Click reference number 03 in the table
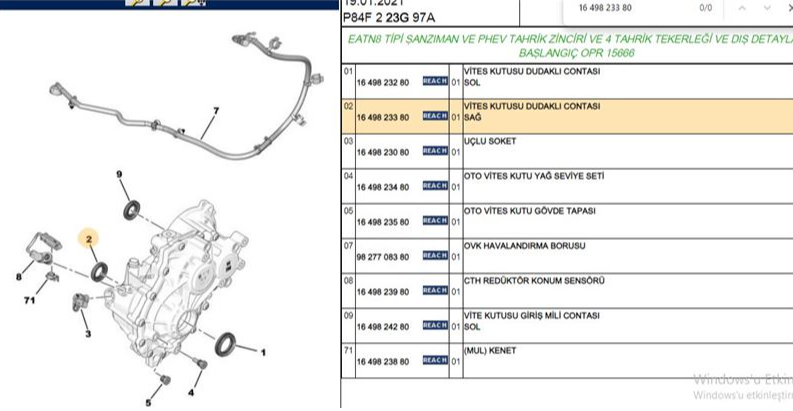 348,141
